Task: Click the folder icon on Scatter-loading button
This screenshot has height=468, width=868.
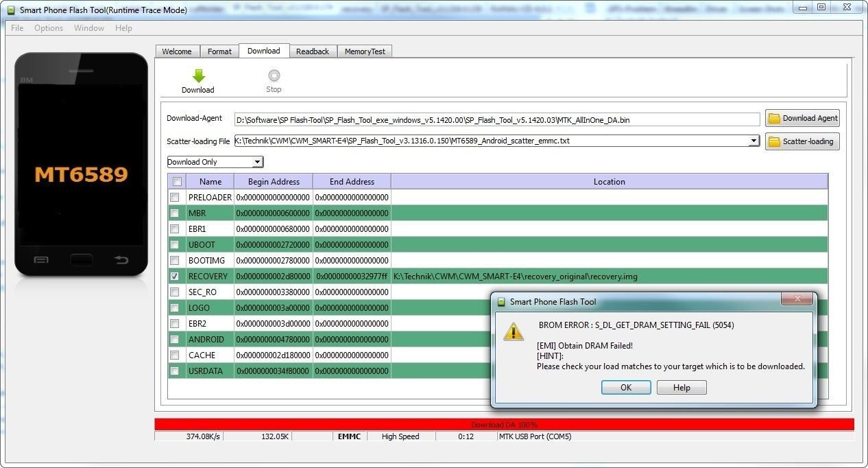Action: (x=774, y=142)
